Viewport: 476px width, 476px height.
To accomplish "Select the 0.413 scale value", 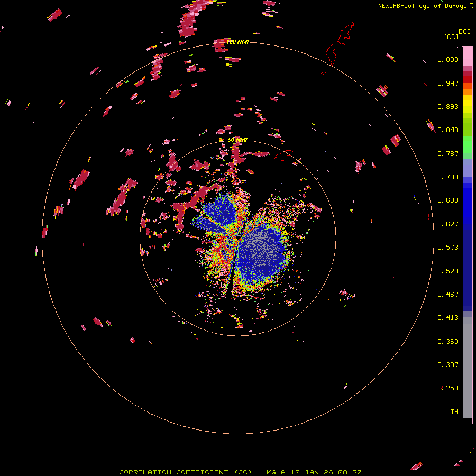I will tap(448, 318).
